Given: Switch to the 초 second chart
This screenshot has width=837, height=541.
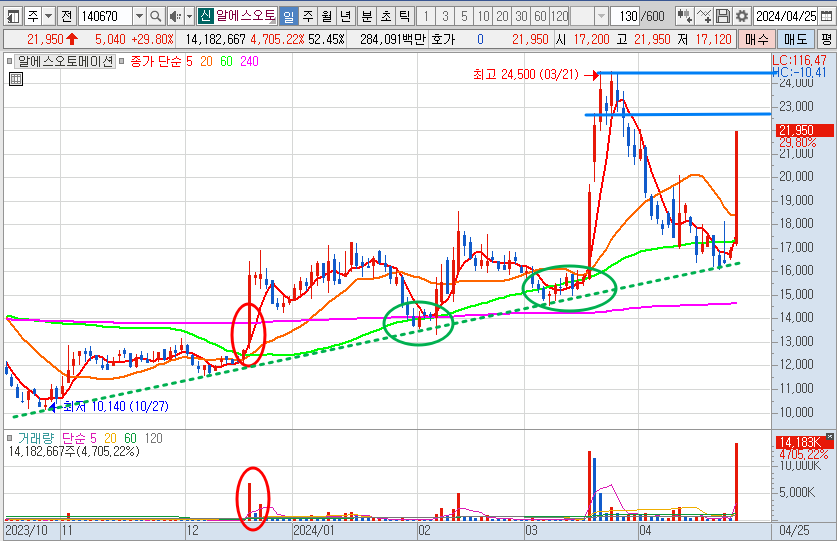Looking at the screenshot, I should tap(386, 17).
